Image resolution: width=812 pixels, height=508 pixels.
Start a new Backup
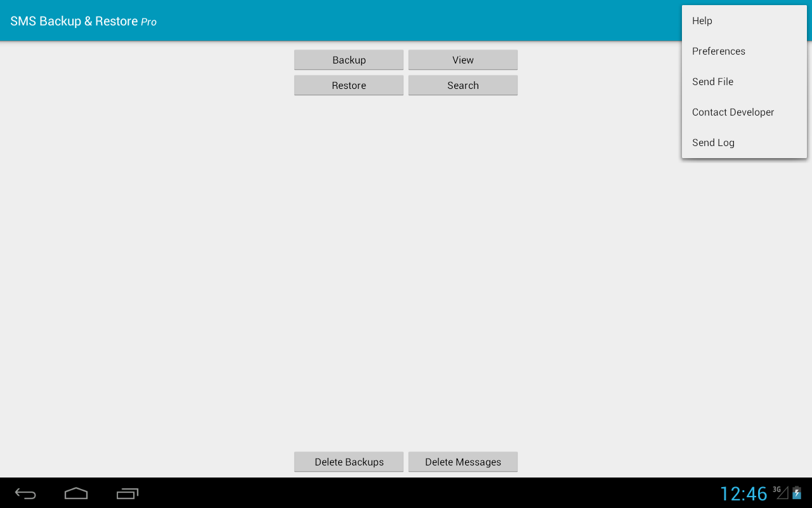click(349, 60)
